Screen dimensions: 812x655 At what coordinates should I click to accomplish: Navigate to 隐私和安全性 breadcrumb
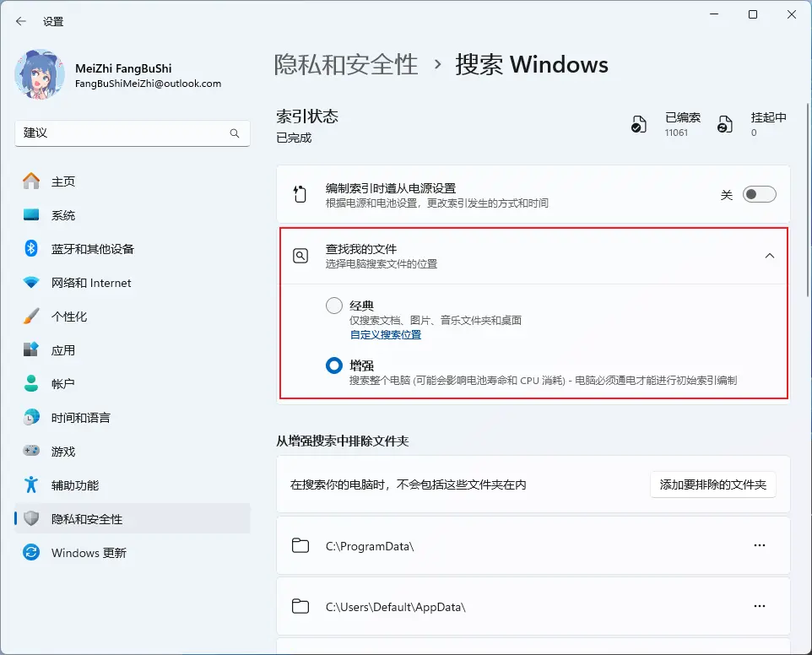pyautogui.click(x=346, y=65)
